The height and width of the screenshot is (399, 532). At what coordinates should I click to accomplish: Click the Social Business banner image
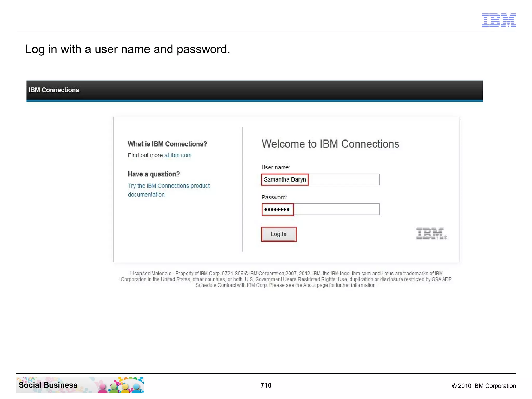click(80, 385)
